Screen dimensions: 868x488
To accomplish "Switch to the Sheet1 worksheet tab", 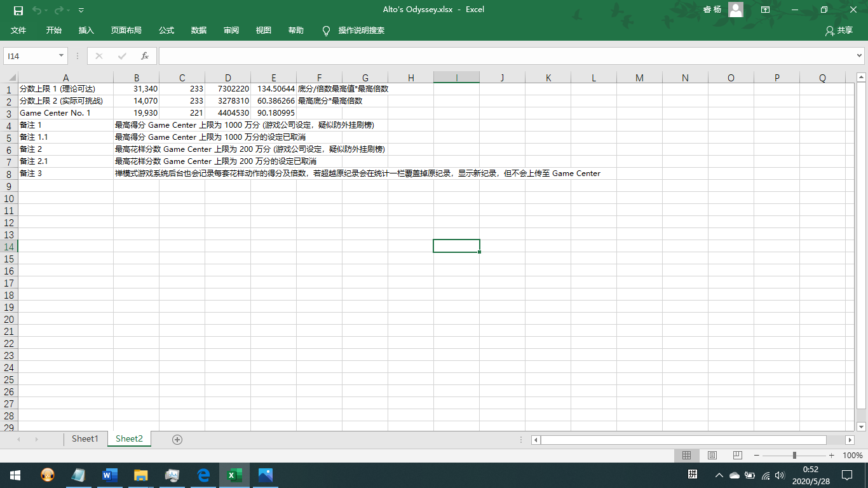I will pos(85,439).
